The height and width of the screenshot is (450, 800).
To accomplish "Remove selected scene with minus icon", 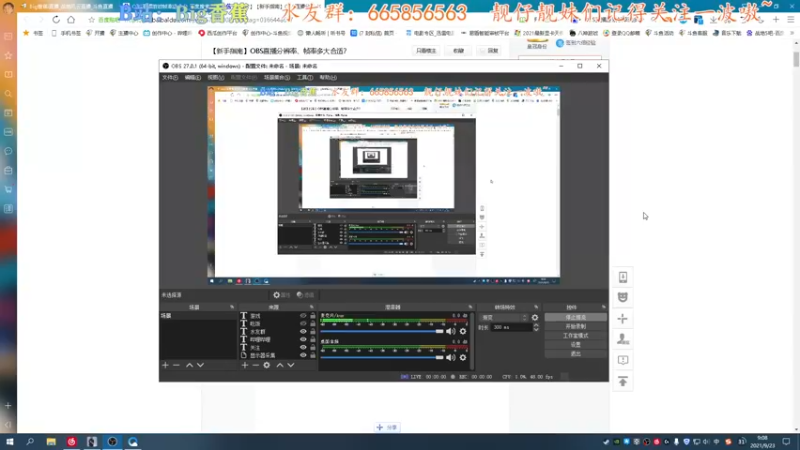I will [176, 365].
